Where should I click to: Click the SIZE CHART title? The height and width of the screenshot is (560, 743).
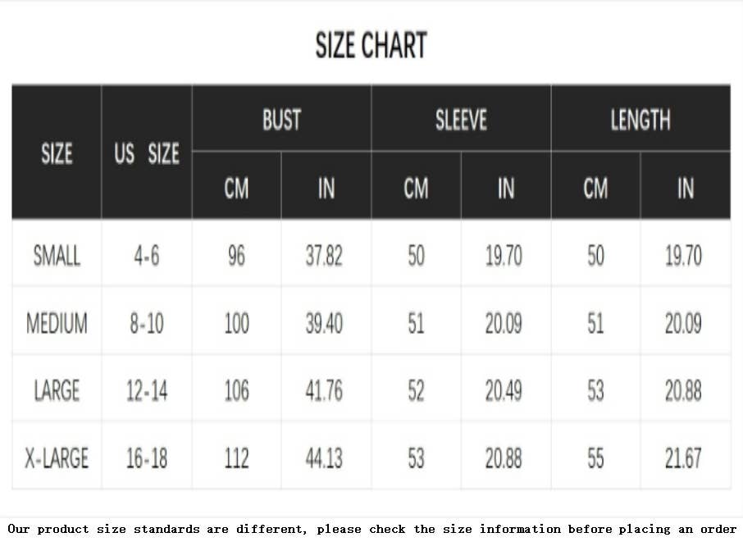pyautogui.click(x=371, y=45)
